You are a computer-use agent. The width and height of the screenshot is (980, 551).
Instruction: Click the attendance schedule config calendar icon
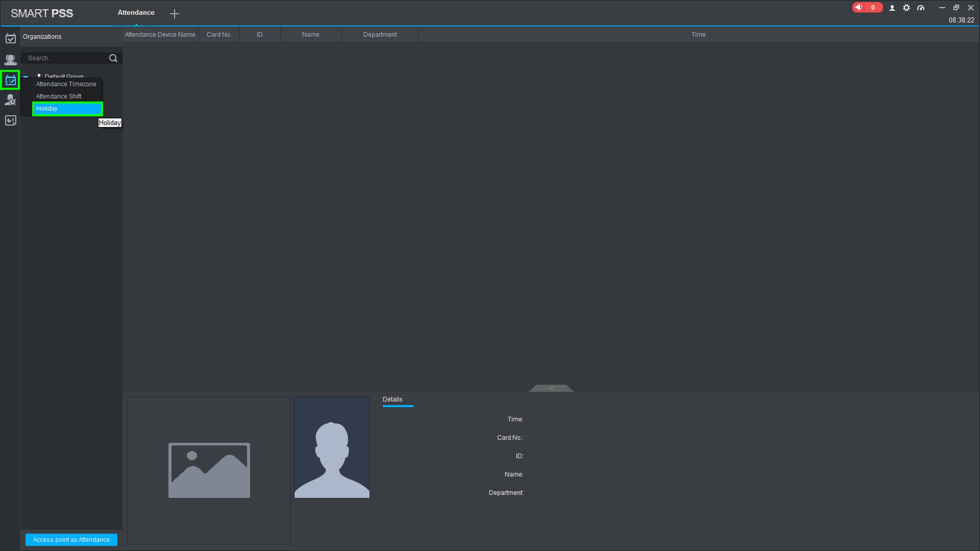[10, 80]
